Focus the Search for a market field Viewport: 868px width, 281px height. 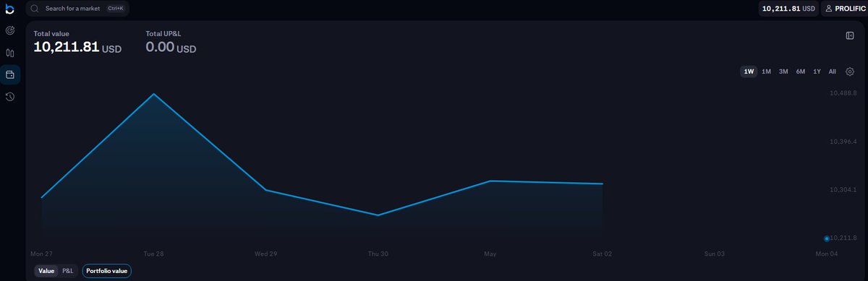click(77, 9)
